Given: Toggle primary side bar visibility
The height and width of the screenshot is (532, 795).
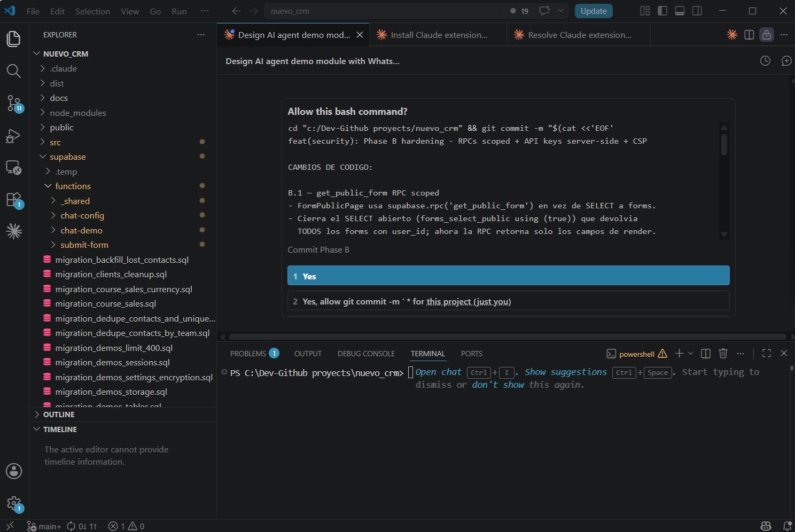Looking at the screenshot, I should pyautogui.click(x=662, y=11).
